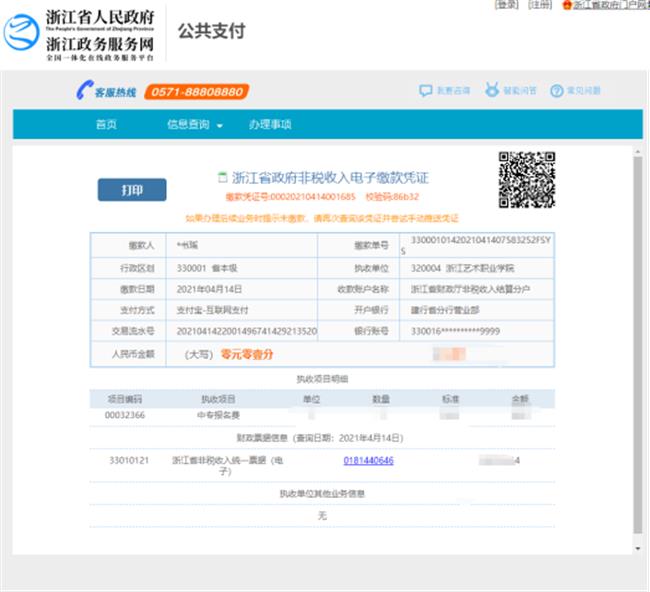Click the 公共支付 page title

point(211,31)
